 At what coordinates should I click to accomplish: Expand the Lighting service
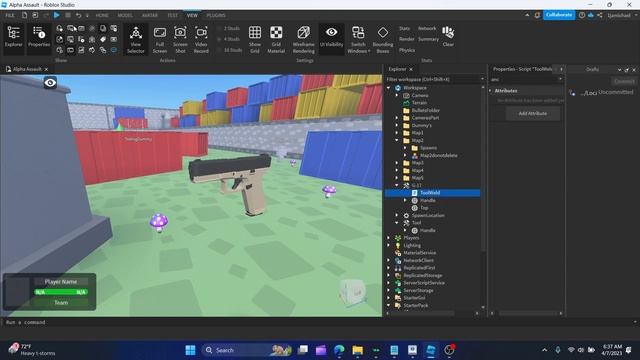click(389, 245)
